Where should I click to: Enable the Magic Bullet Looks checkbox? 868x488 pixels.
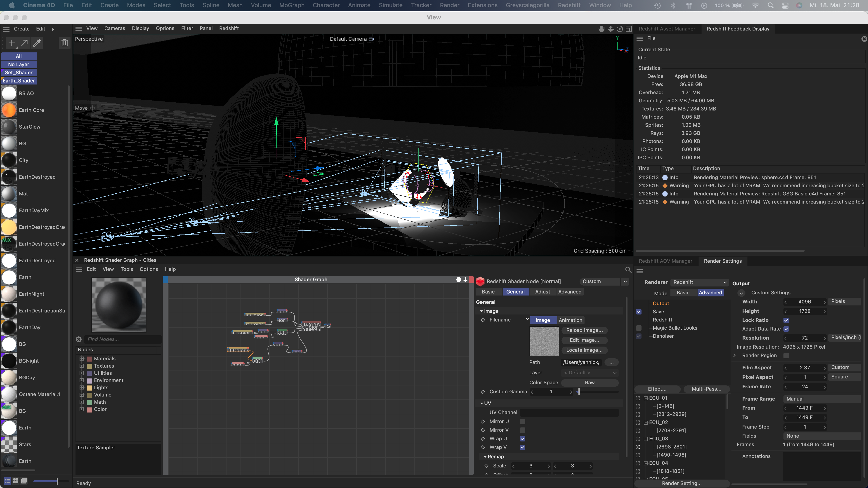(639, 328)
